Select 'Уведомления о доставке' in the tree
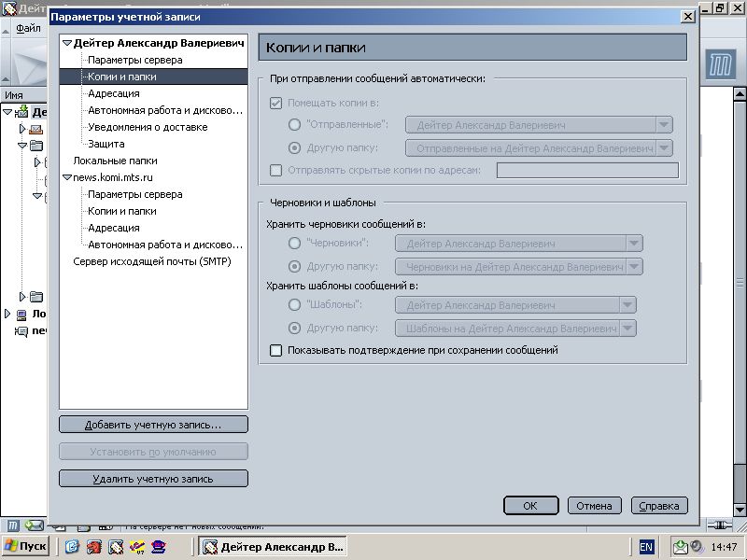Viewport: 747px width, 560px height. [148, 127]
